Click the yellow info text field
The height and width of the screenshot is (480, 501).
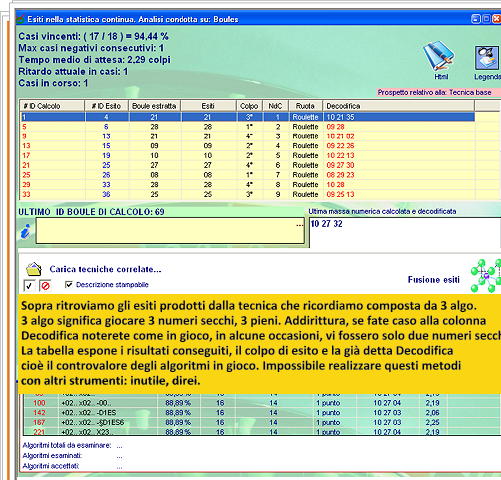point(170,231)
